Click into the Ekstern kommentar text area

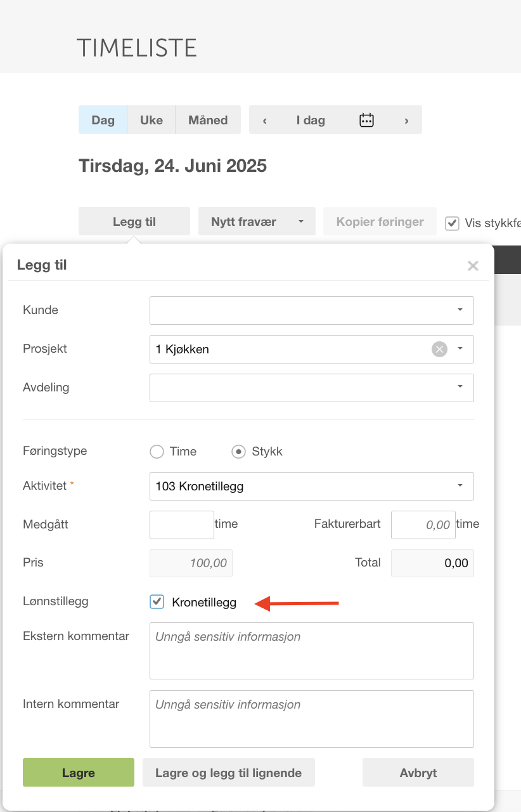tap(312, 651)
